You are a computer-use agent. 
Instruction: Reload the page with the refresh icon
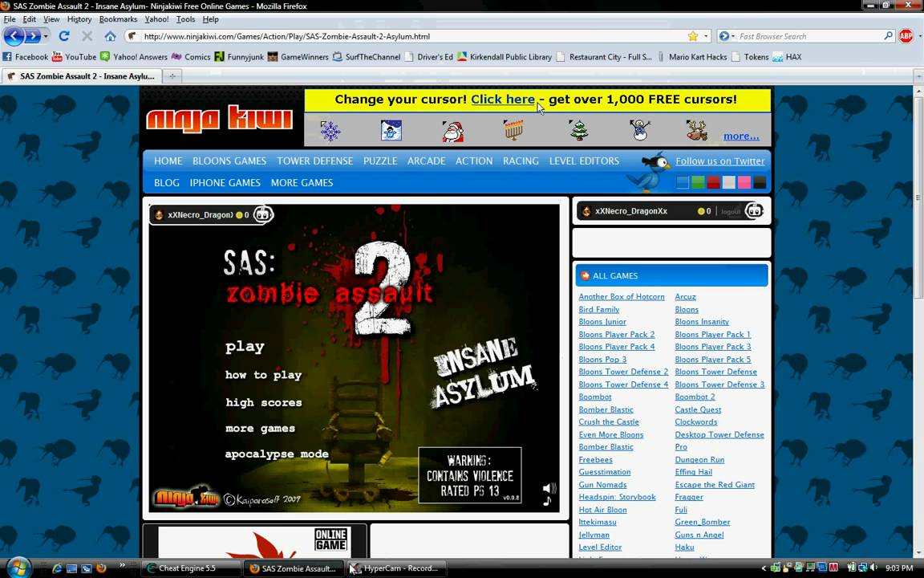[64, 36]
